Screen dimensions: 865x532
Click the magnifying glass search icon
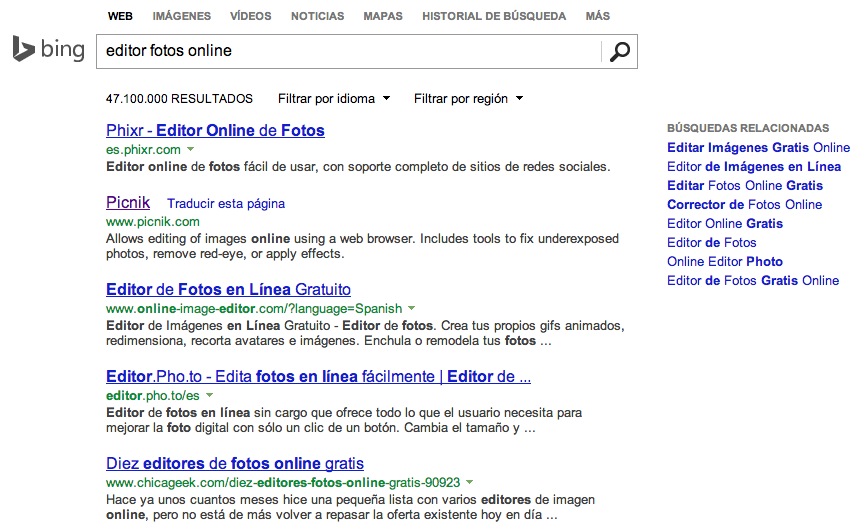coord(620,51)
